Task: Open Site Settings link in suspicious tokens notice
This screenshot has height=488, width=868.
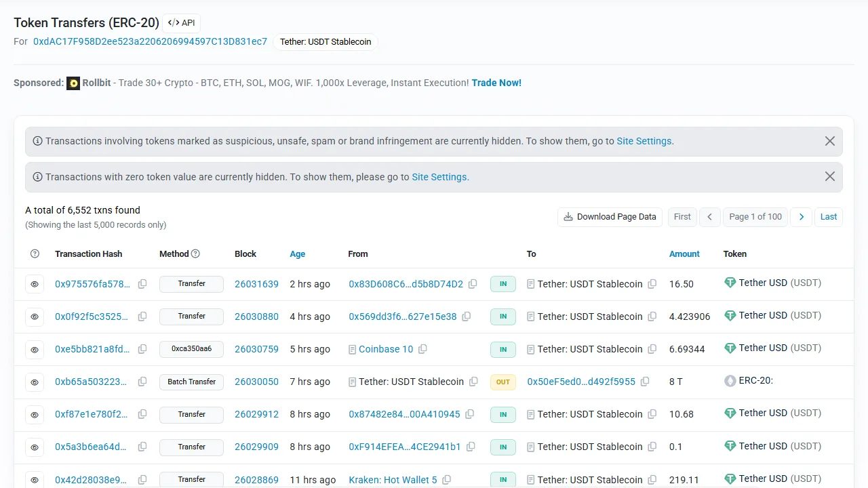Action: click(644, 141)
